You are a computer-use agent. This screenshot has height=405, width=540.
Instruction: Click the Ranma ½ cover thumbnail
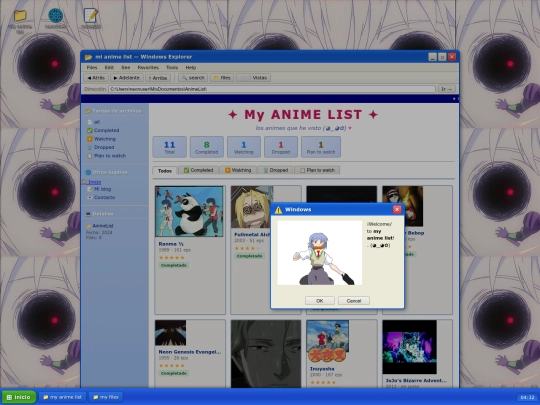point(189,211)
